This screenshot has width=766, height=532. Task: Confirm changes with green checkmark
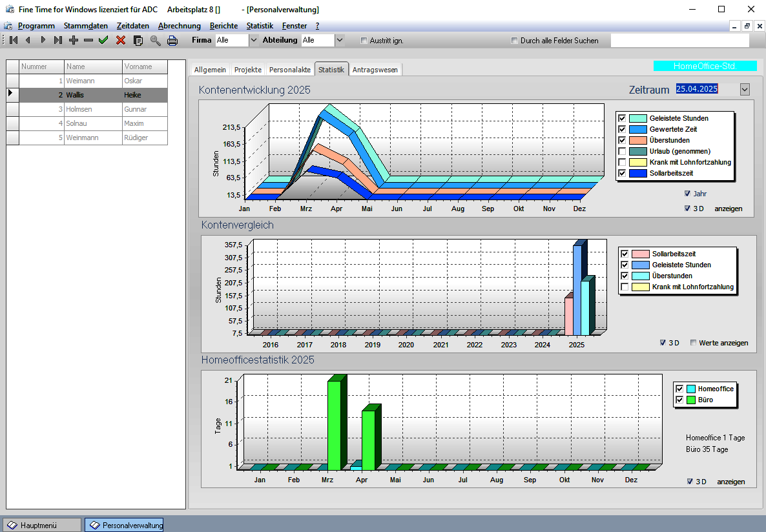[x=103, y=40]
